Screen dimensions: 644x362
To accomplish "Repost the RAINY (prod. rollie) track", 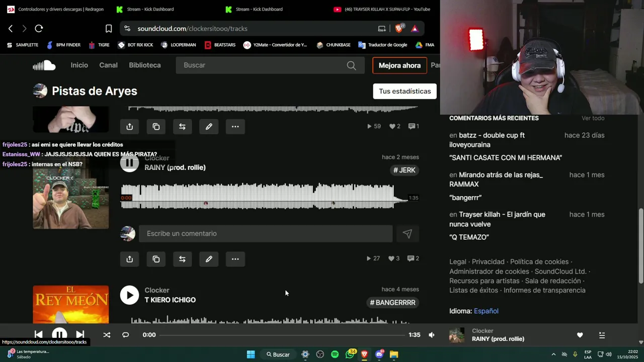I will (182, 259).
